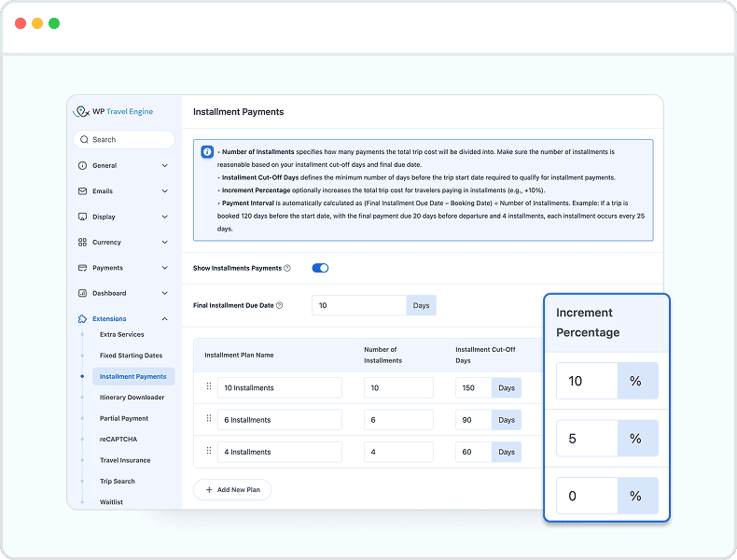Screen dimensions: 737x560
Task: Click cut-off days field showing 90
Action: click(x=474, y=420)
